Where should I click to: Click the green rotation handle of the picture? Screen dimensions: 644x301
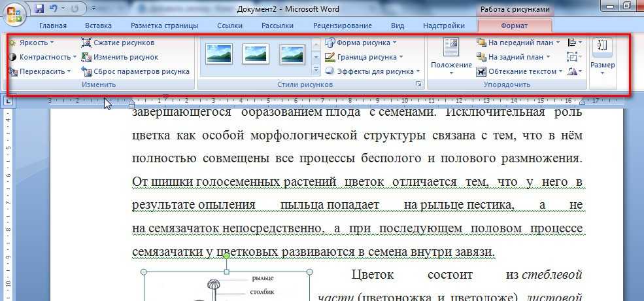point(226,257)
